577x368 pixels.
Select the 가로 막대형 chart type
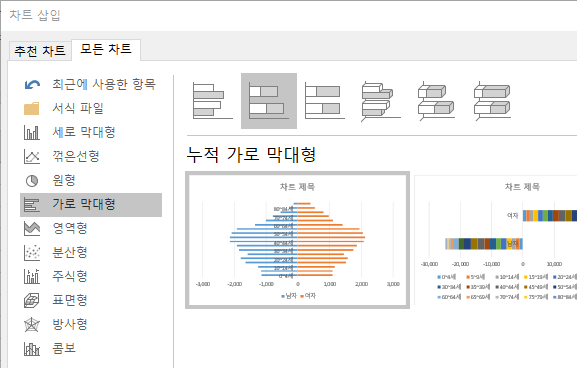coord(91,205)
